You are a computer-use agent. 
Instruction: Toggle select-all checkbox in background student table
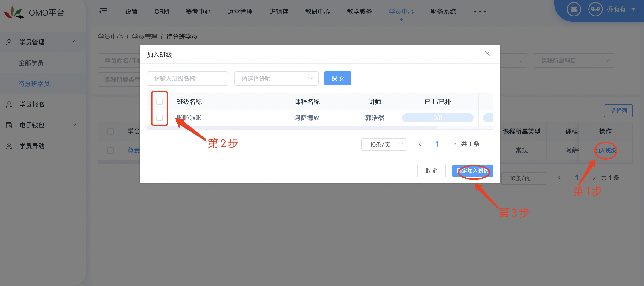[x=110, y=131]
